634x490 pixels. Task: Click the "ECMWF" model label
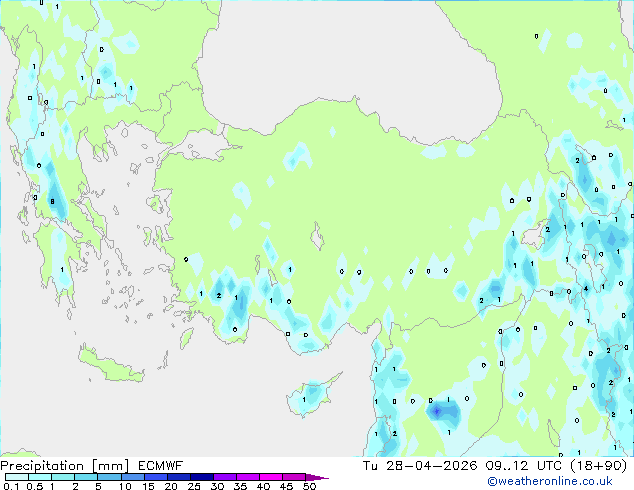click(161, 466)
